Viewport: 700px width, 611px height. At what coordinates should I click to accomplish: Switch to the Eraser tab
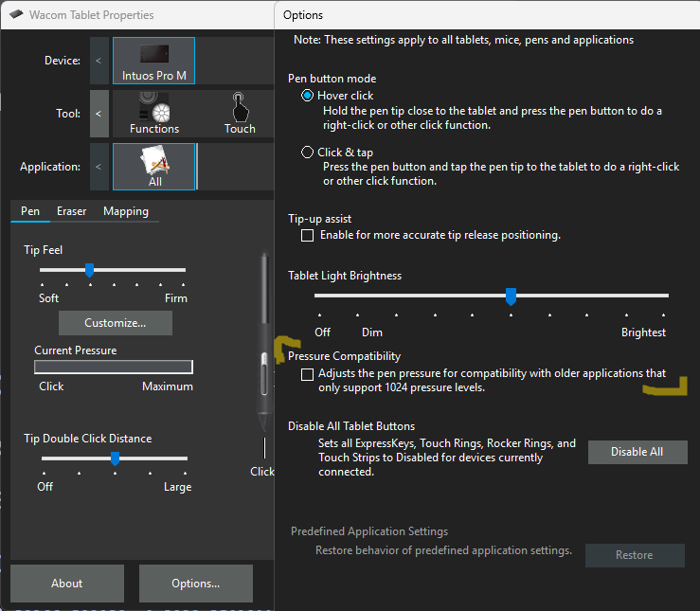coord(71,211)
